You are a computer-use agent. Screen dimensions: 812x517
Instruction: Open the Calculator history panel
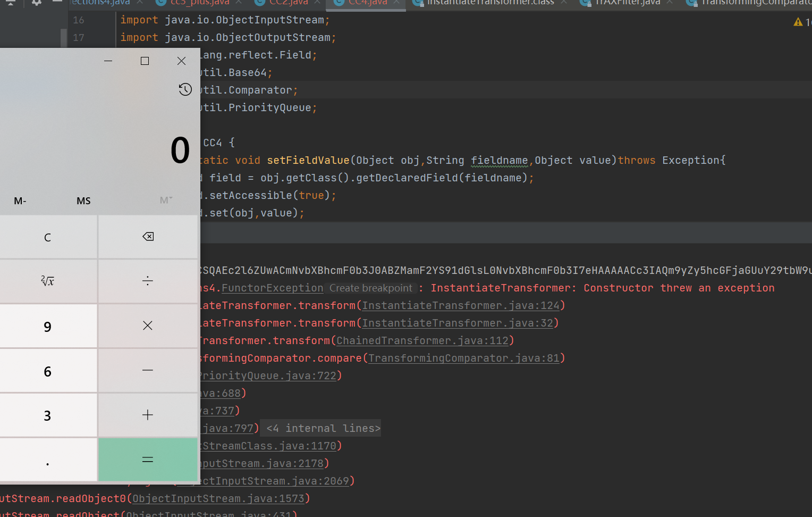point(185,89)
